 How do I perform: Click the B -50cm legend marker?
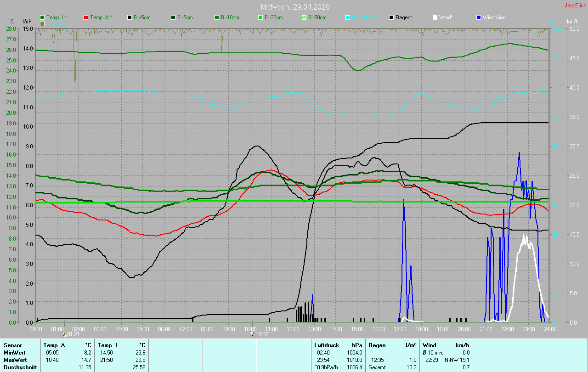point(304,17)
